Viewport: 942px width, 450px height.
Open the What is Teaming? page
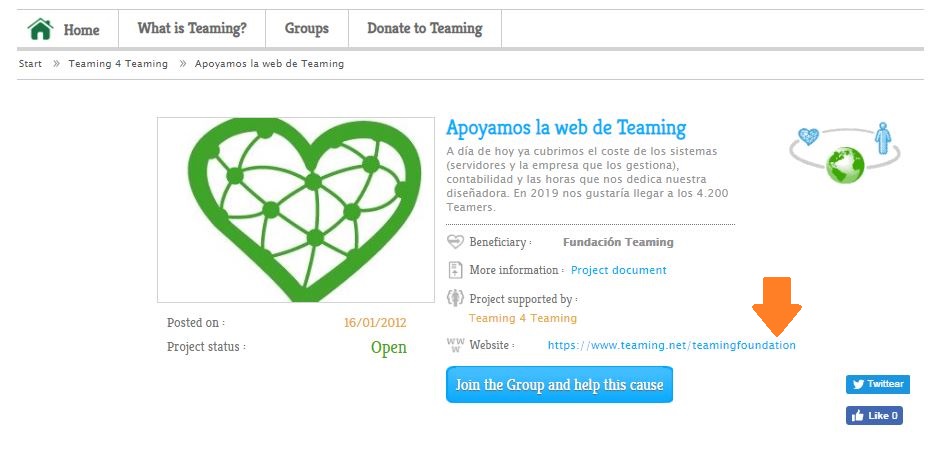192,29
